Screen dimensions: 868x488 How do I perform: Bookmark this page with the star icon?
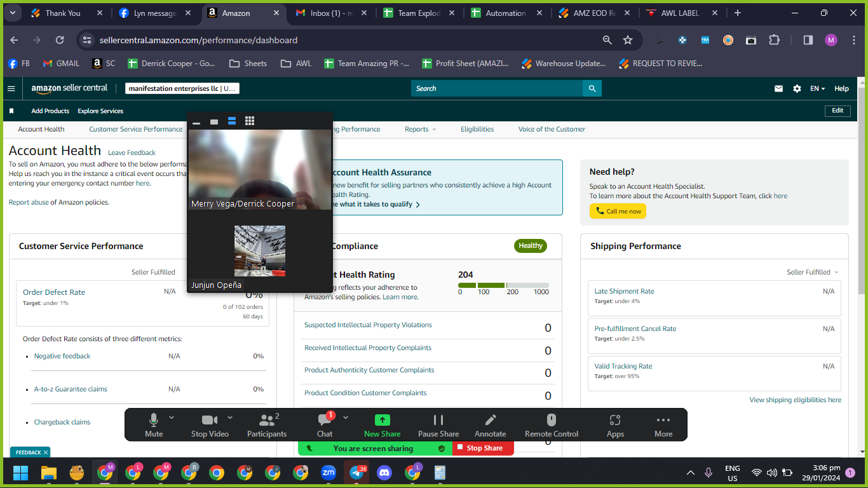coord(628,40)
